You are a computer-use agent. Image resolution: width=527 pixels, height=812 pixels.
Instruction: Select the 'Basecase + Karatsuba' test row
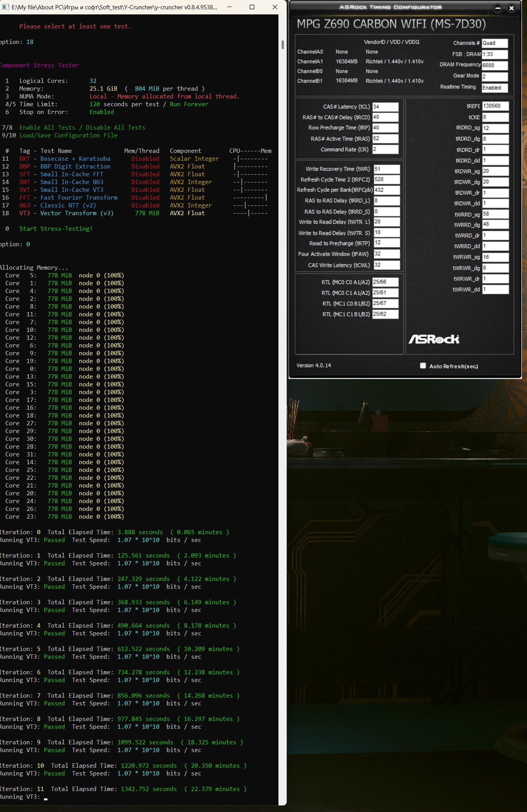tap(136, 159)
